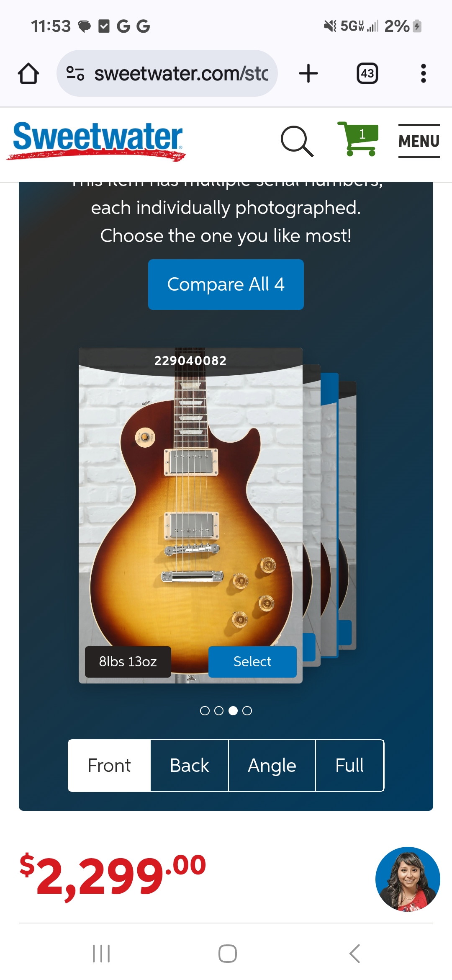Switch to the Full view tab
The height and width of the screenshot is (980, 452).
click(349, 766)
